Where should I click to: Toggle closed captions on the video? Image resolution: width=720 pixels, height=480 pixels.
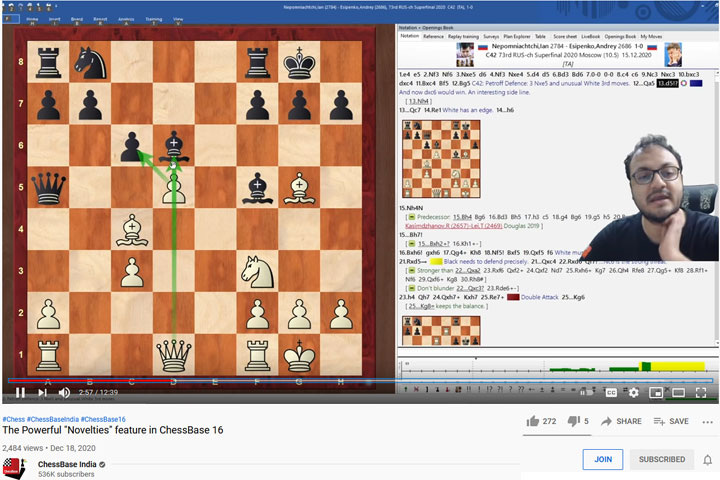point(611,393)
